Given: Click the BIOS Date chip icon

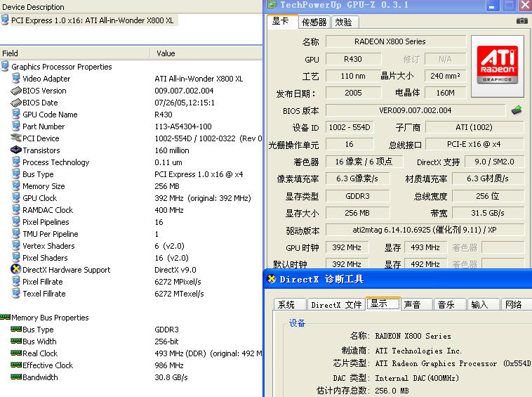Looking at the screenshot, I should point(16,103).
